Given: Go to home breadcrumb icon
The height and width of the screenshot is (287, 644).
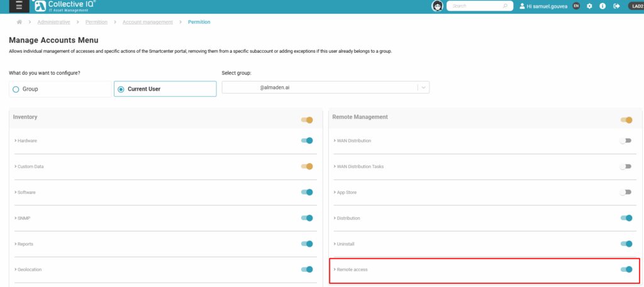Looking at the screenshot, I should [x=19, y=22].
